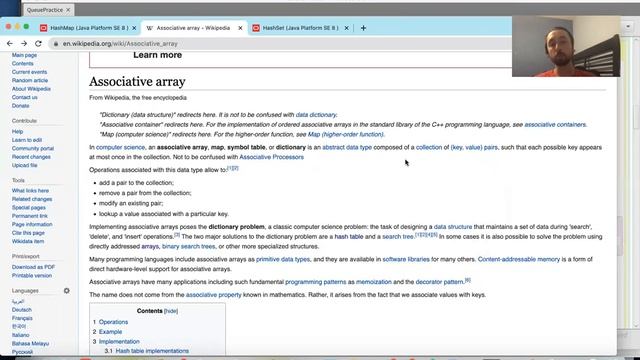The height and width of the screenshot is (360, 640).
Task: Open About Wikipedia link
Action: [x=31, y=89]
